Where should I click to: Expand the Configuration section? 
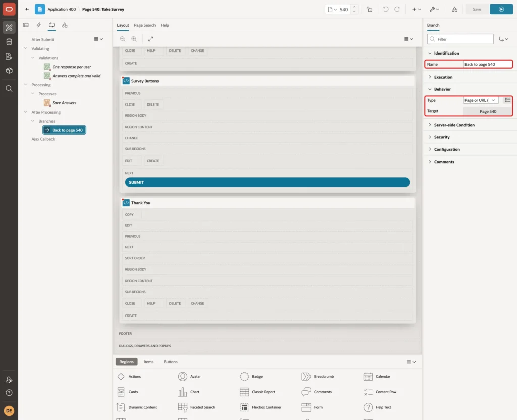(430, 149)
